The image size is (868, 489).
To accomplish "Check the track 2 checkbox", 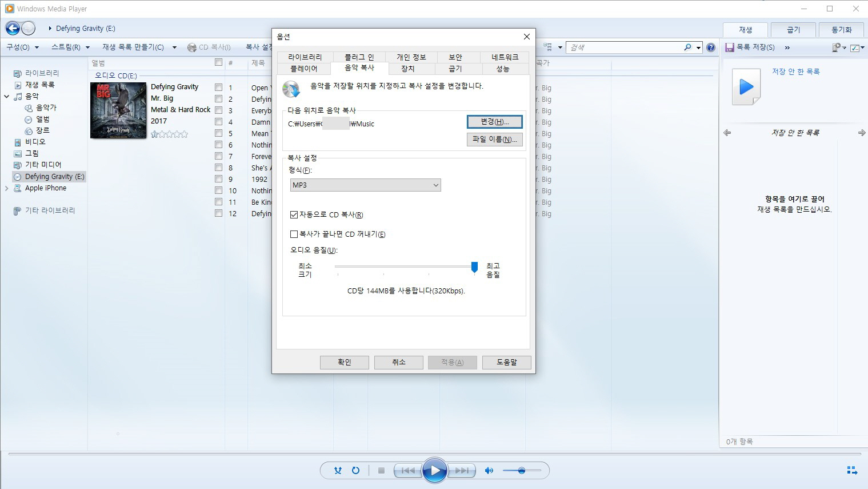I will [x=218, y=99].
